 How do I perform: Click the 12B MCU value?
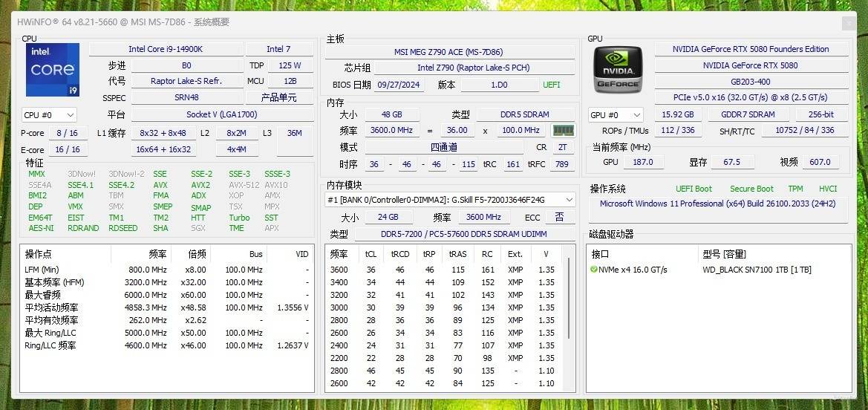point(290,81)
